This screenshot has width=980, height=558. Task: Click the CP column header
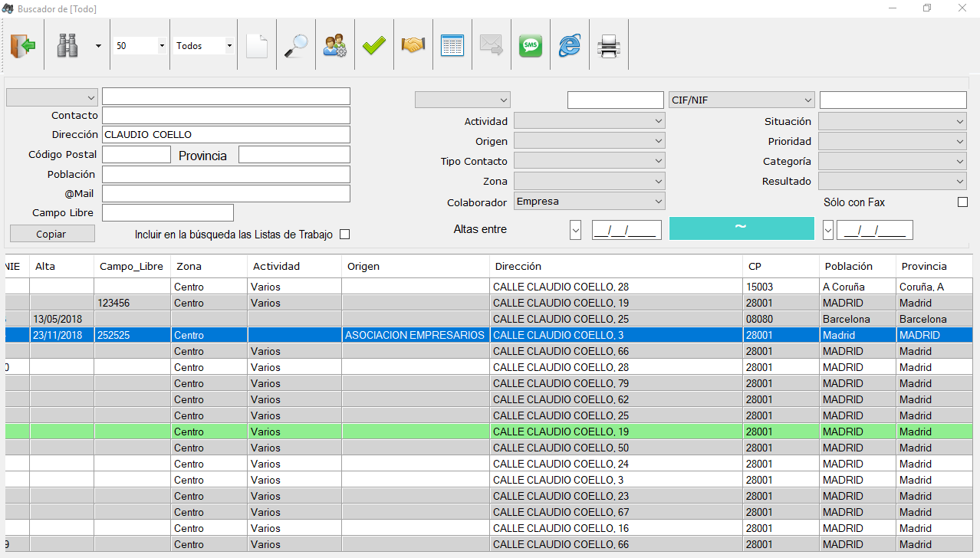[781, 267]
